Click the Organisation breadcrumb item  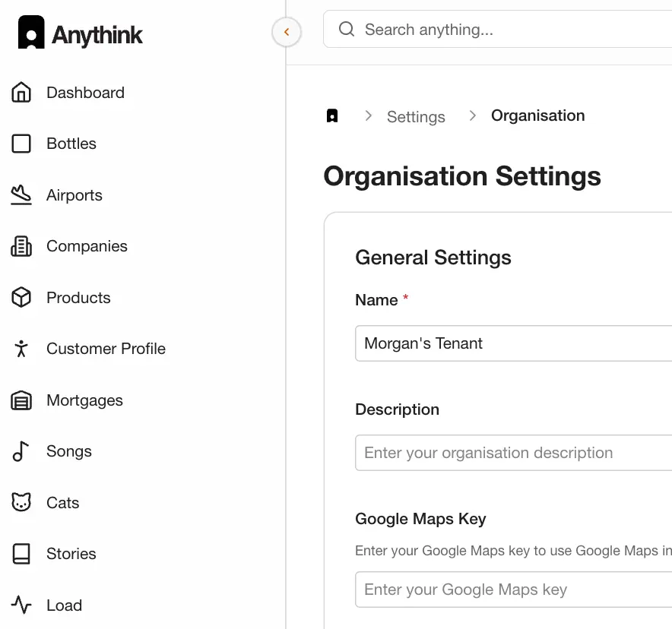[x=538, y=115]
